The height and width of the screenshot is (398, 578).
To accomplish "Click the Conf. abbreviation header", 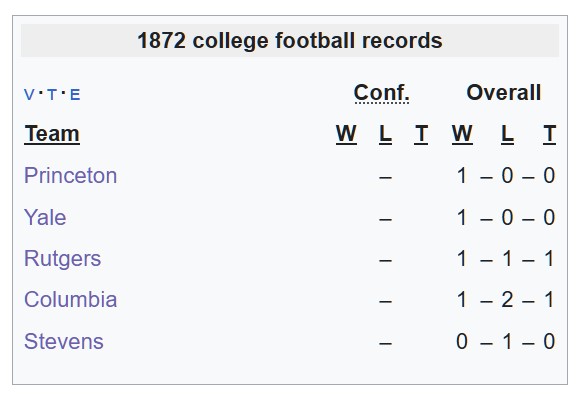I will point(382,93).
